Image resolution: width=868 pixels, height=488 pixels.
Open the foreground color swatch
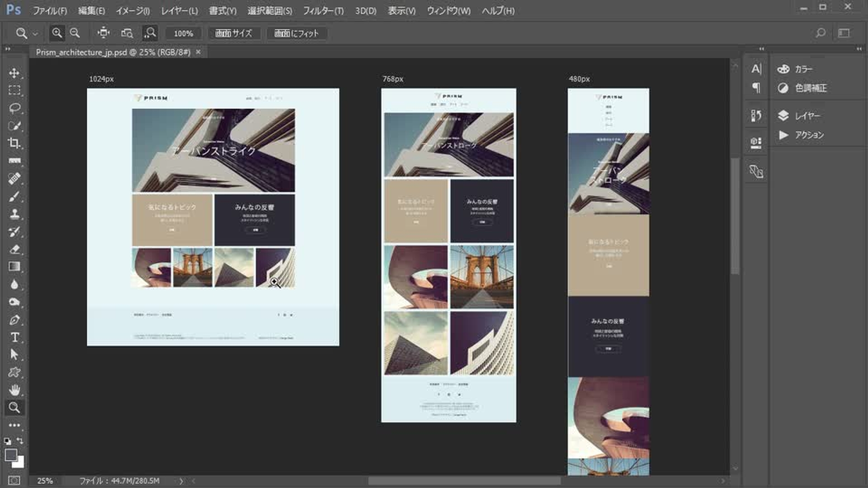[11, 455]
